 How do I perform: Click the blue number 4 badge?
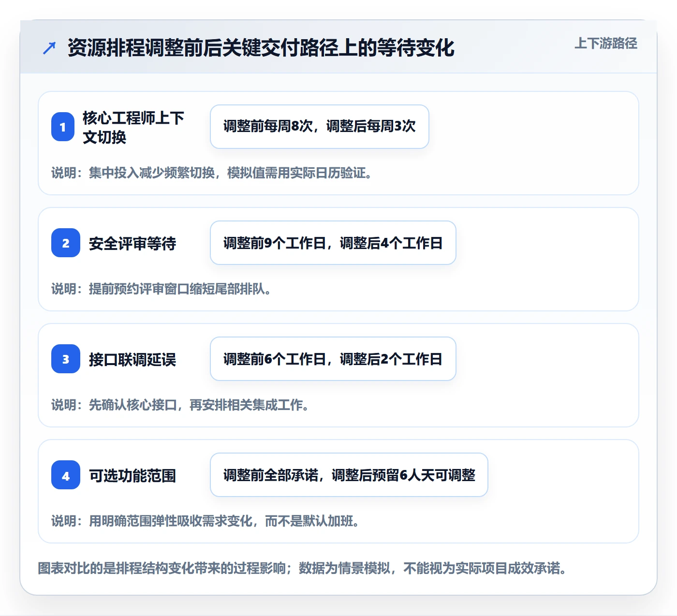point(66,475)
